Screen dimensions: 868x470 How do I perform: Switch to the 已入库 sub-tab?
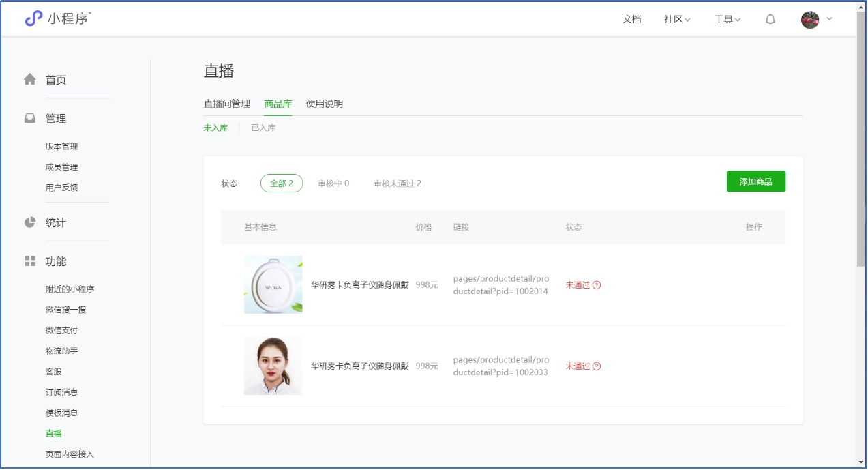pyautogui.click(x=263, y=128)
